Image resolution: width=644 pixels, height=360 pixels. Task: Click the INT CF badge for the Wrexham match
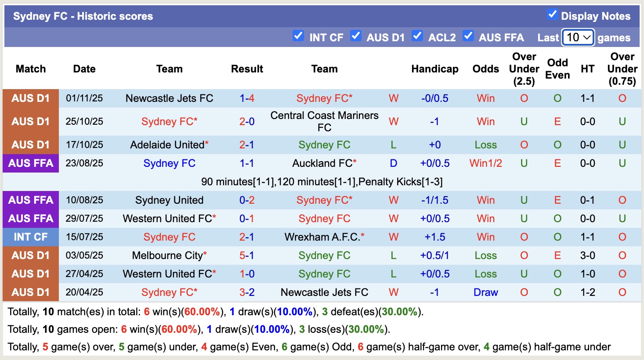coord(31,237)
